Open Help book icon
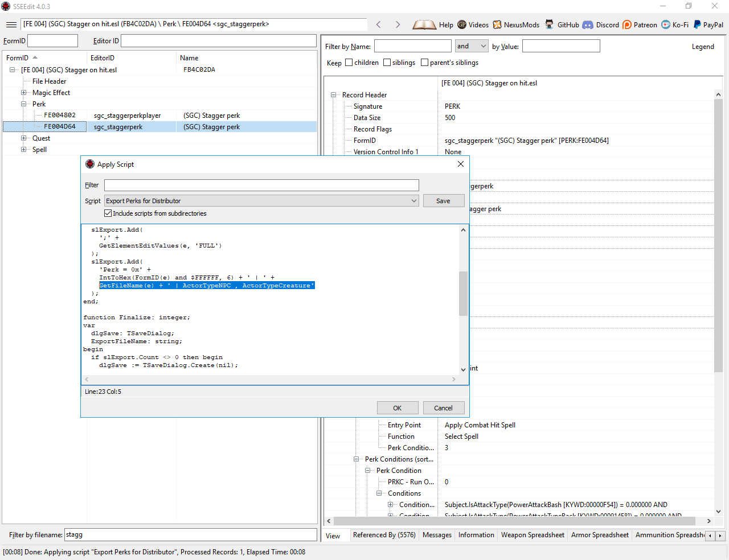 424,24
